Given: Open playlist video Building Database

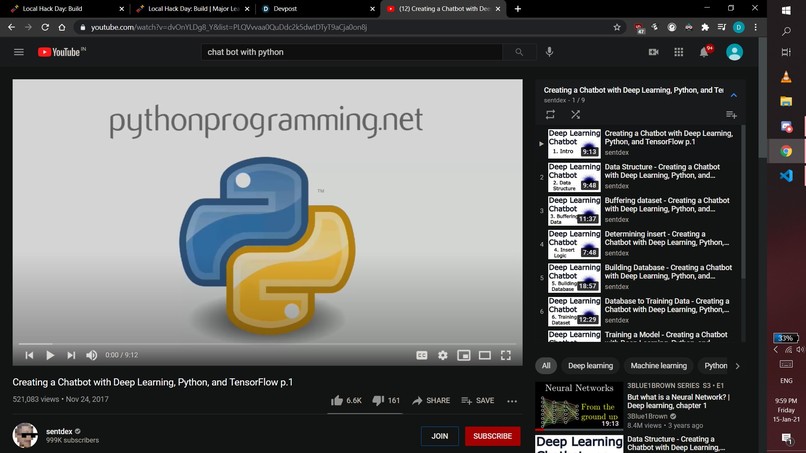Looking at the screenshot, I should point(639,277).
